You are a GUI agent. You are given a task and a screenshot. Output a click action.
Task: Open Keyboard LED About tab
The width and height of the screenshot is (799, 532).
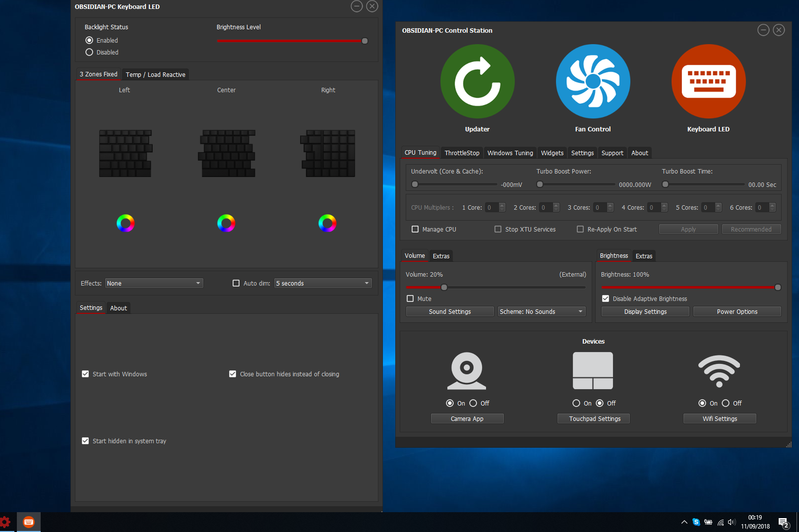[x=119, y=308]
